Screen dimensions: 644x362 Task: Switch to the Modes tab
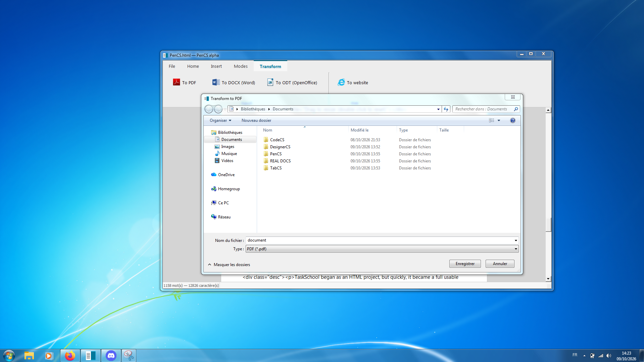(241, 66)
